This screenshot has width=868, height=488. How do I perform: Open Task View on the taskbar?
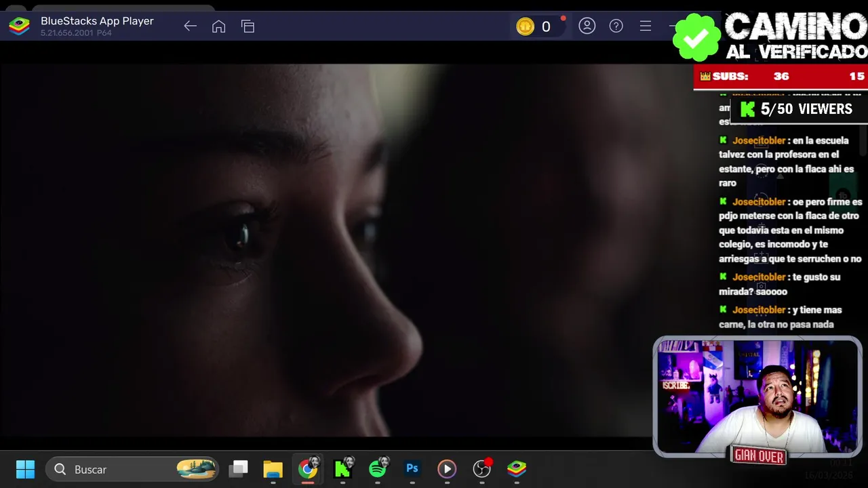238,469
